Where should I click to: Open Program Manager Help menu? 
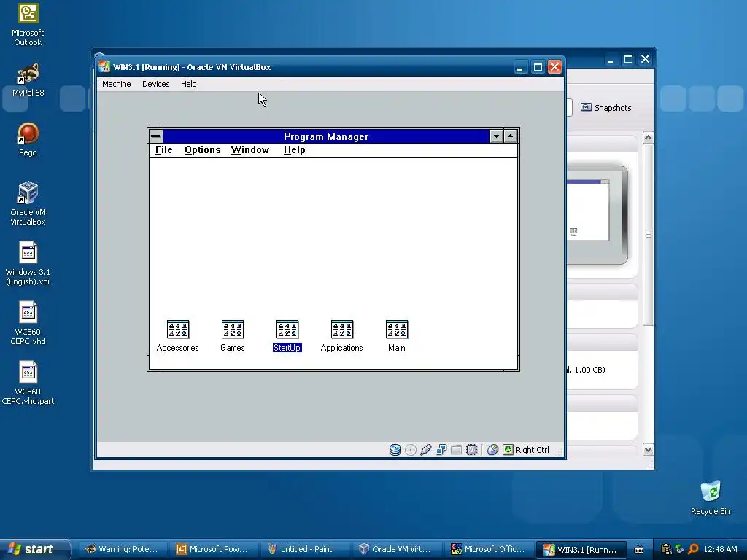click(x=295, y=150)
